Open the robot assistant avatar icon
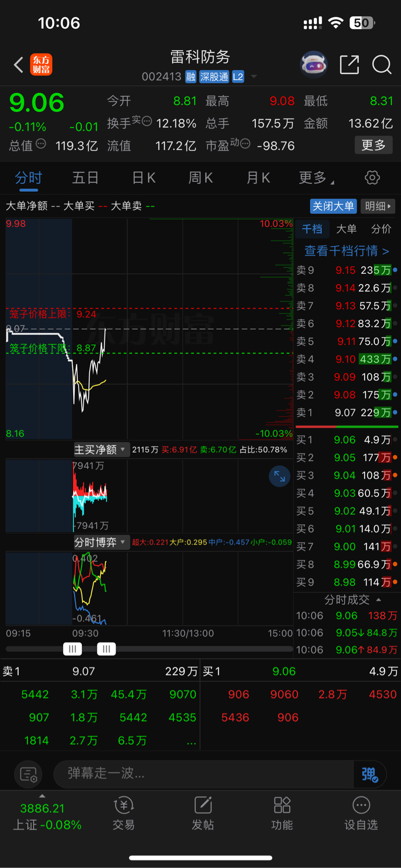 (x=313, y=65)
